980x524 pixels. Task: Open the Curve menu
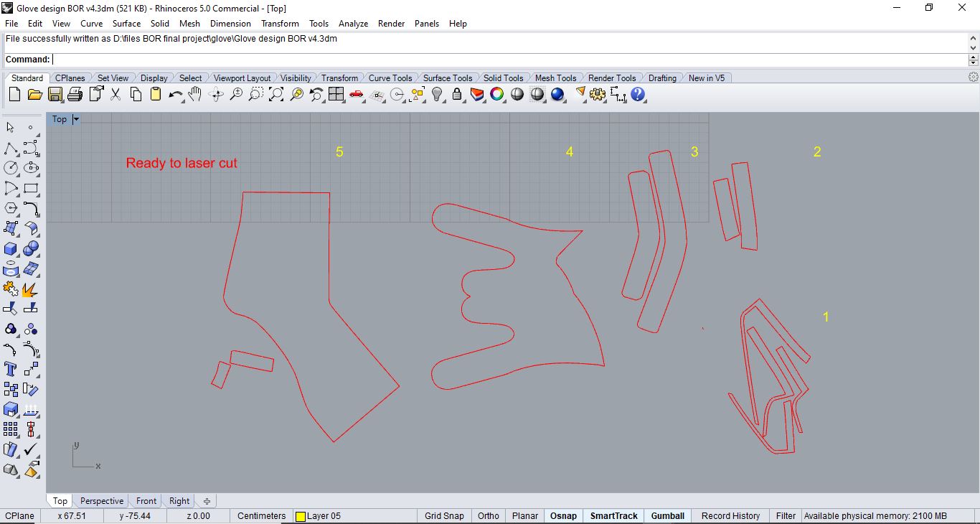point(92,24)
